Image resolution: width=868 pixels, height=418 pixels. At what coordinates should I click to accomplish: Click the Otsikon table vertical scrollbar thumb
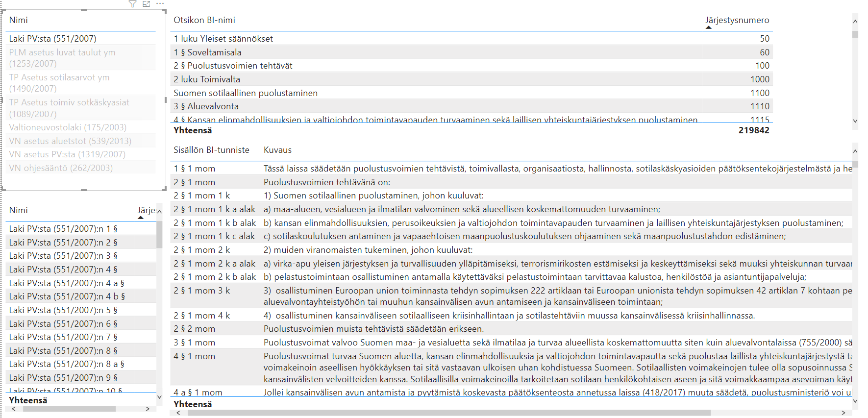pyautogui.click(x=855, y=34)
